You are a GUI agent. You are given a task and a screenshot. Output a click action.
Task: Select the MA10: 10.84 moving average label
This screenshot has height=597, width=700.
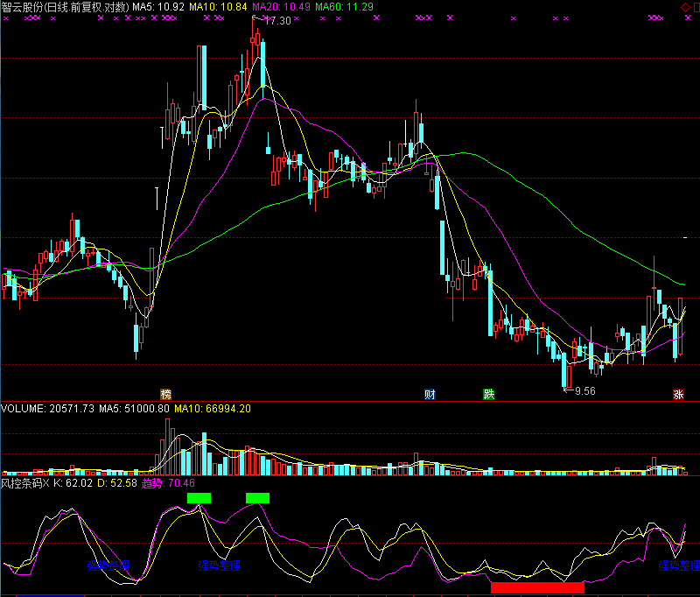[x=218, y=7]
